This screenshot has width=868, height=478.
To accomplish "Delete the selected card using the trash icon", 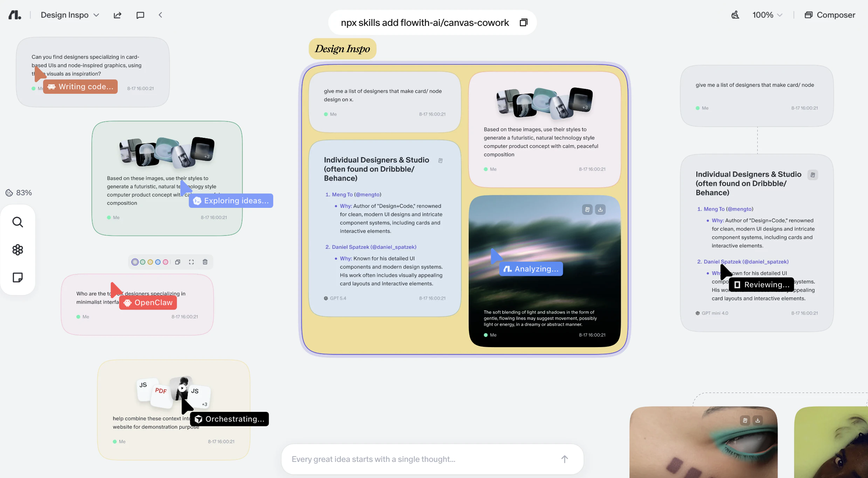I will [205, 261].
